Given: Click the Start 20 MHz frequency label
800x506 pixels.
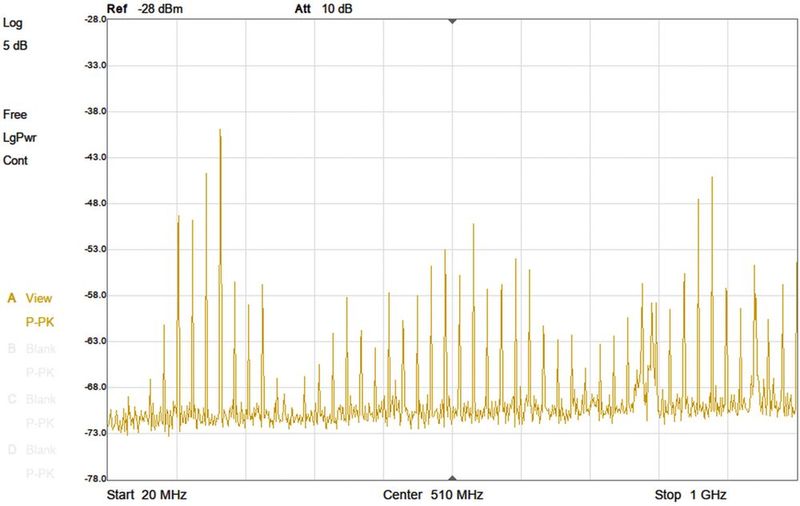Looking at the screenshot, I should (146, 495).
